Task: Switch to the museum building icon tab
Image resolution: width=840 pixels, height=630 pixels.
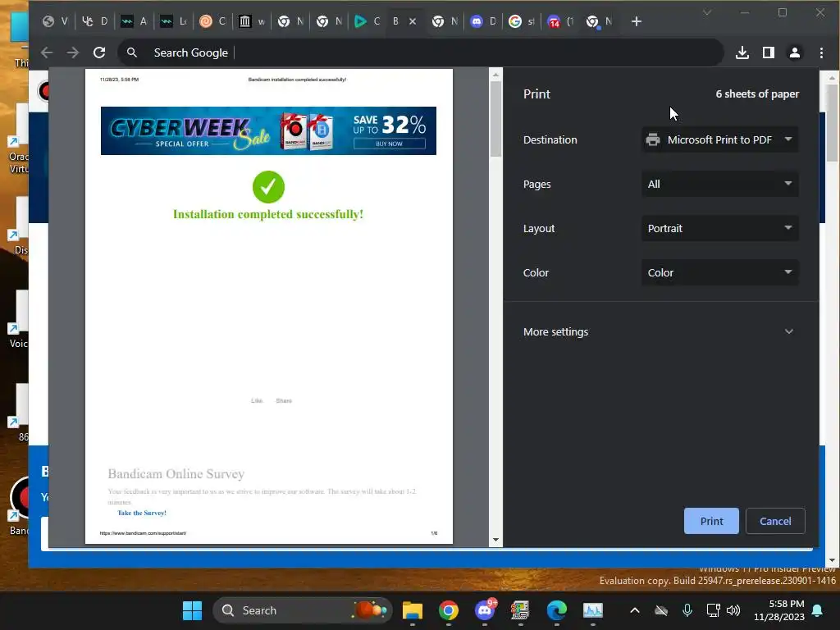Action: (252, 21)
